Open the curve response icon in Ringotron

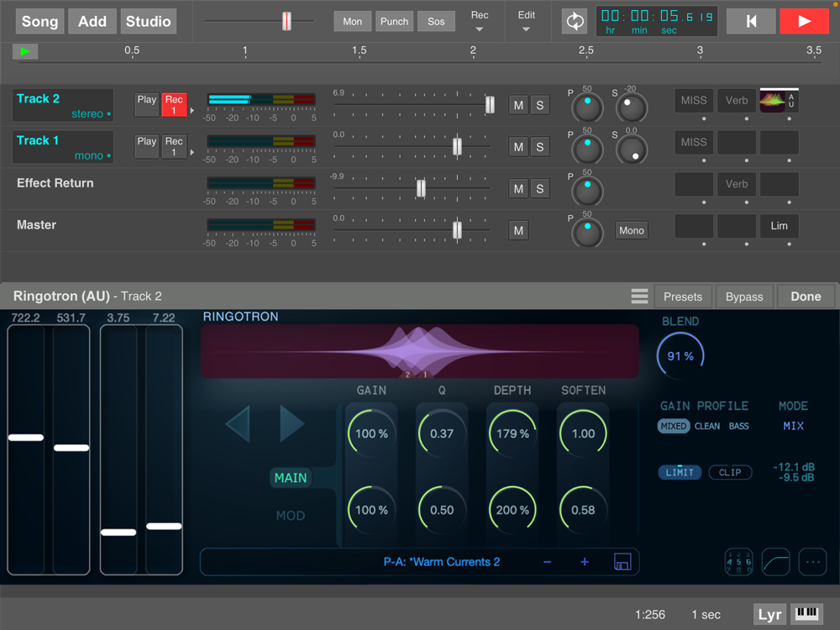point(775,562)
